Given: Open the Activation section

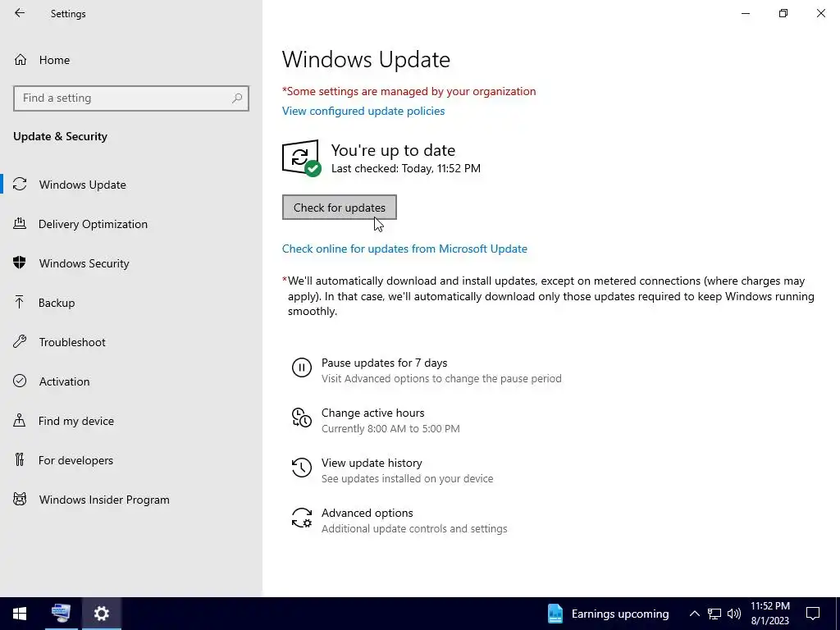Looking at the screenshot, I should (x=131, y=381).
